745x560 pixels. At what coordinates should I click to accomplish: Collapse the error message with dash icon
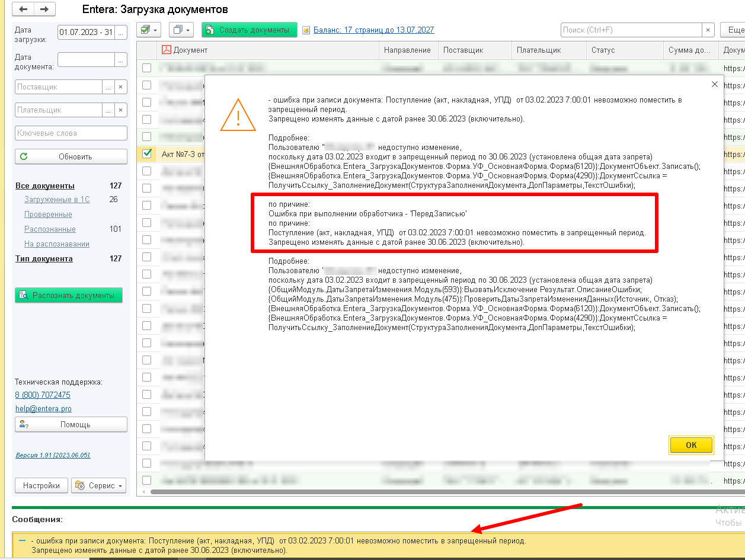pos(23,541)
